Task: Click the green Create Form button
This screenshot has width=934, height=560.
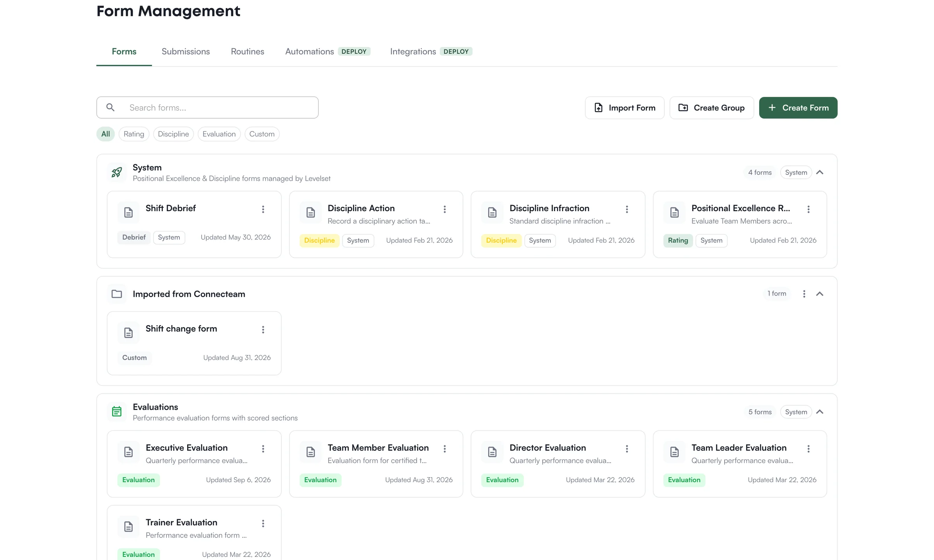Action: coord(798,108)
